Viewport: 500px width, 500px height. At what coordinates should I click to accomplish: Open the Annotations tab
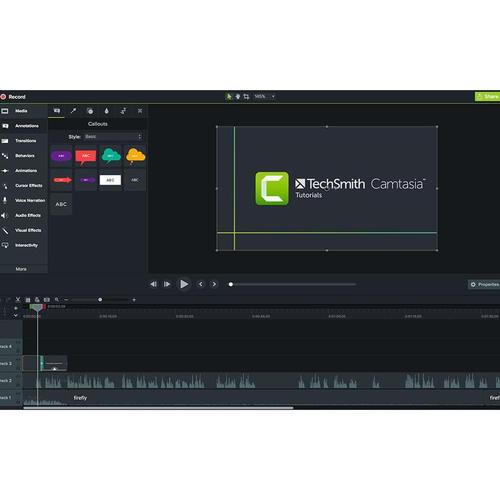(24, 126)
